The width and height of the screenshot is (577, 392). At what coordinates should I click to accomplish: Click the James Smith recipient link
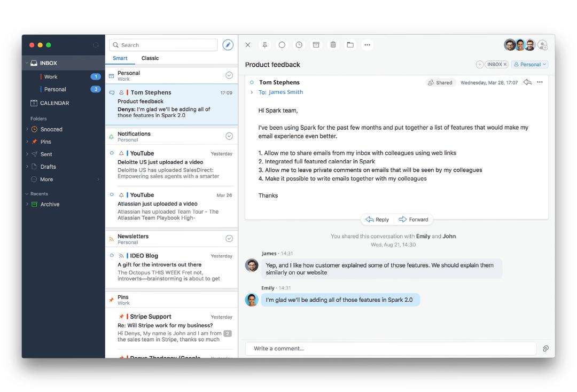point(286,92)
